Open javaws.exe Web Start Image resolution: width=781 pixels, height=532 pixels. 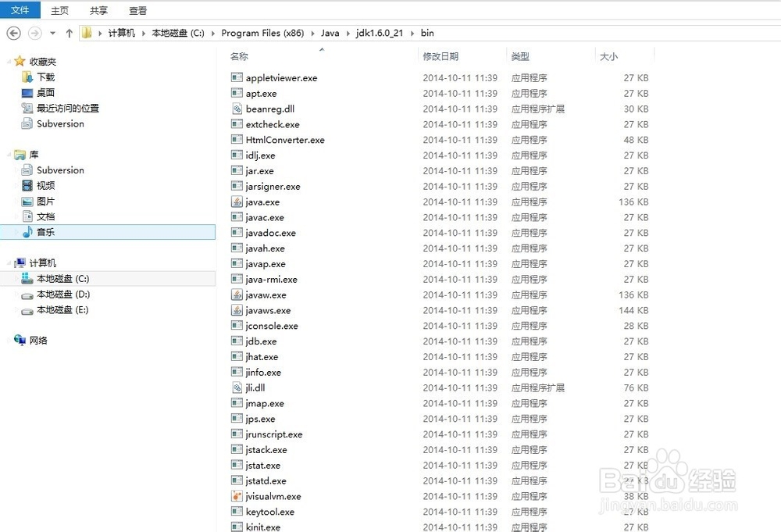[265, 310]
